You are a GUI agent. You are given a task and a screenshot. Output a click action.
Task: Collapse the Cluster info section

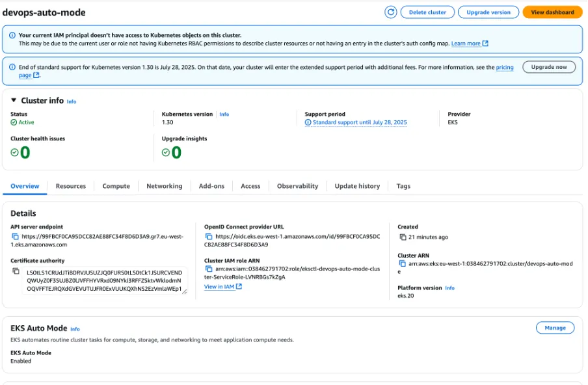[14, 100]
